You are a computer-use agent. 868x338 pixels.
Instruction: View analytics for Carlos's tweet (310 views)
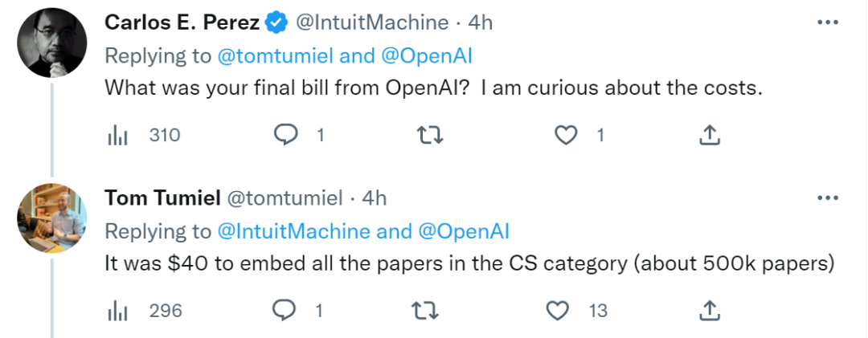coord(118,136)
